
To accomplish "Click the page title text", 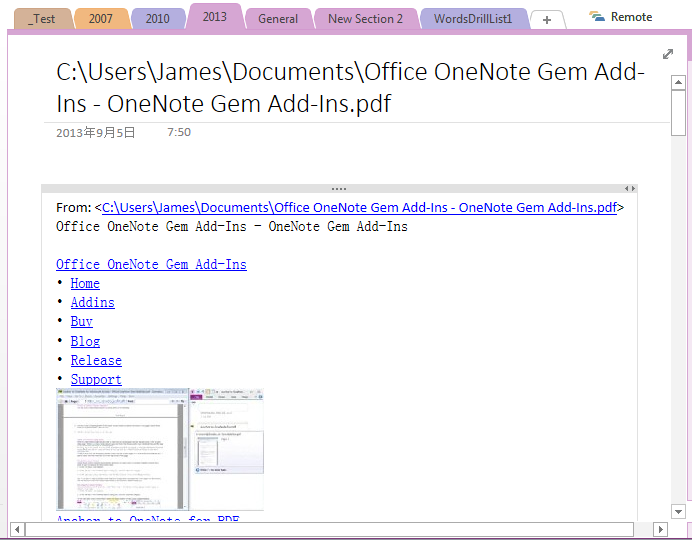I will [351, 87].
